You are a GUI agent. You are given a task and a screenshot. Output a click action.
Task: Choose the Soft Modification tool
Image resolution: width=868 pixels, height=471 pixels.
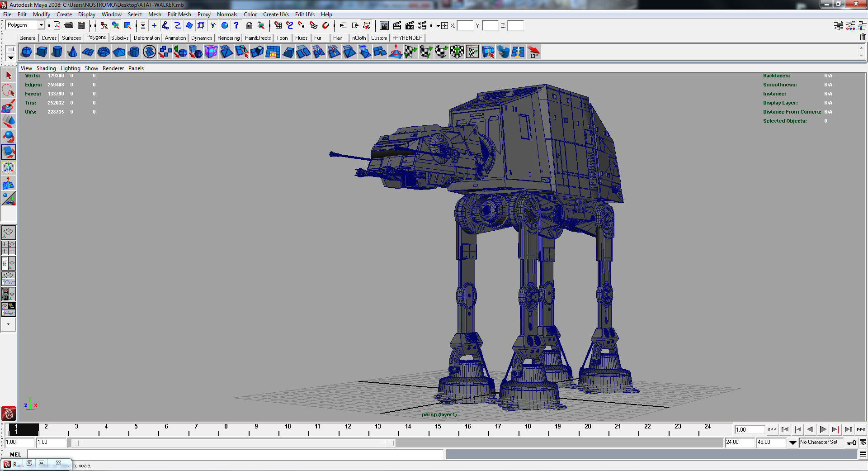tap(9, 183)
